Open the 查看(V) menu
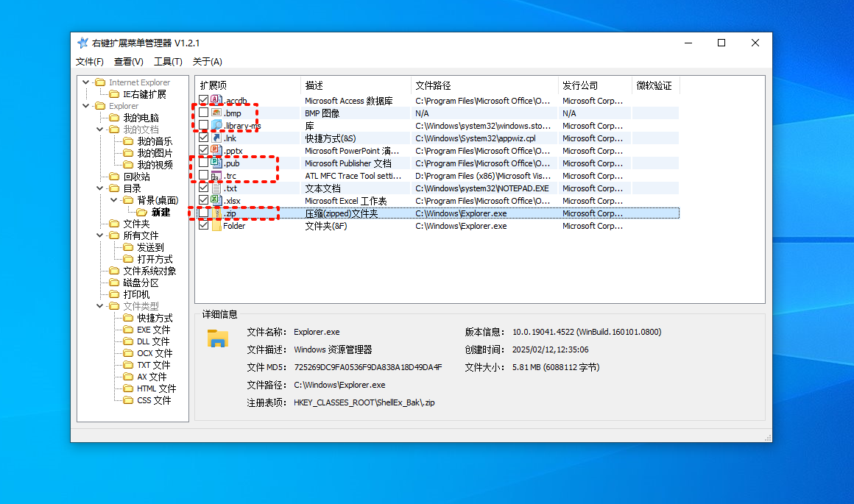The height and width of the screenshot is (504, 854). 128,62
